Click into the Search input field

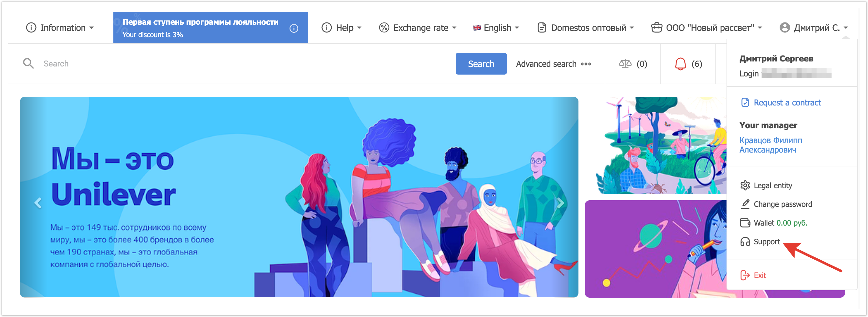[236, 64]
